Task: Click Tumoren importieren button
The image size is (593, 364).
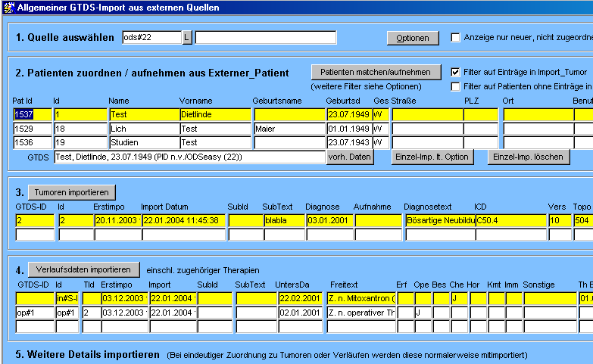Action: (73, 191)
